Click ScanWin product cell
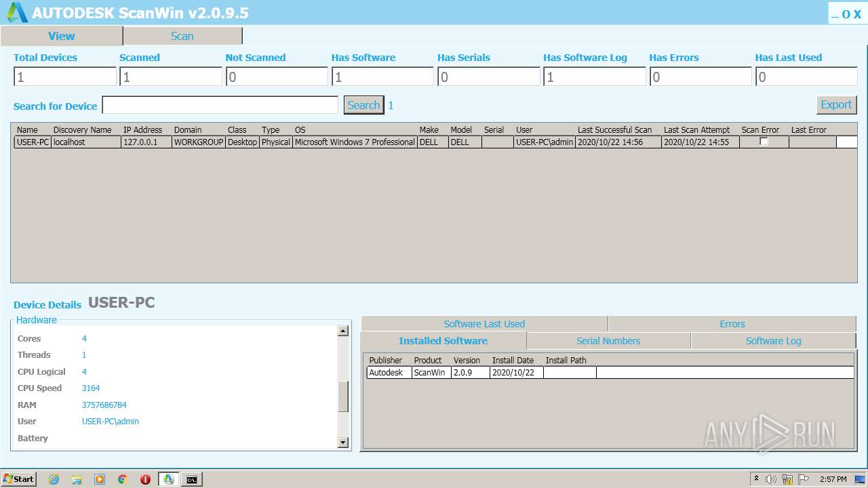Screen dimensions: 868x488 [431, 373]
